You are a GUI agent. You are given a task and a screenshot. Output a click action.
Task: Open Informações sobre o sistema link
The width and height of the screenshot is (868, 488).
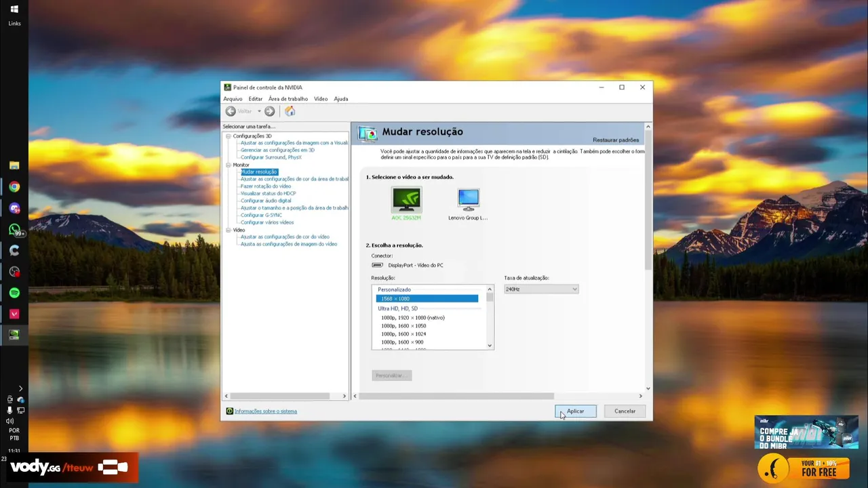point(266,411)
